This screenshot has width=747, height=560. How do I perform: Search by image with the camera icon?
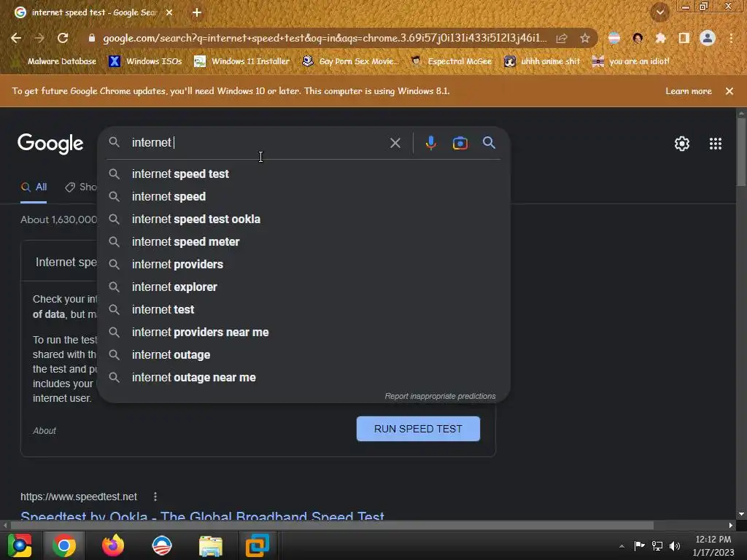point(460,143)
